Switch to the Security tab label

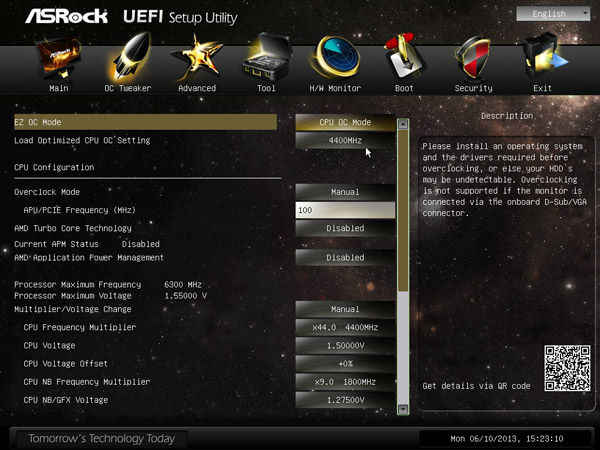473,88
